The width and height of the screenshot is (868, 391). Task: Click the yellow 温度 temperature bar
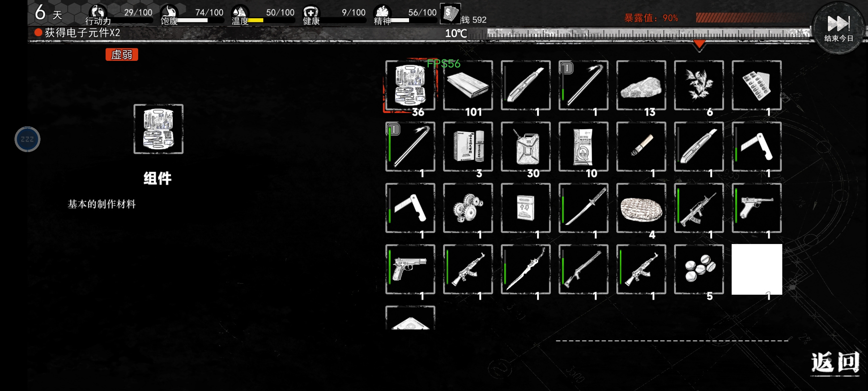256,20
